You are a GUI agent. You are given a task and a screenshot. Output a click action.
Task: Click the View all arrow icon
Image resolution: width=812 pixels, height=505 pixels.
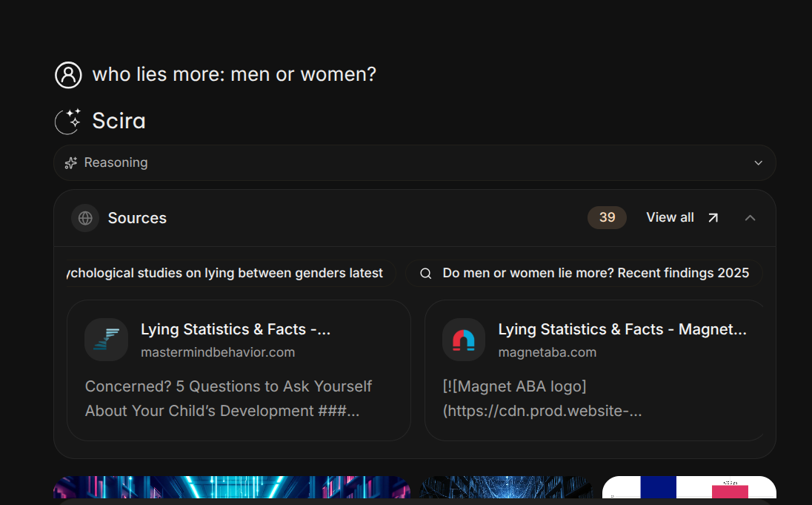tap(713, 218)
